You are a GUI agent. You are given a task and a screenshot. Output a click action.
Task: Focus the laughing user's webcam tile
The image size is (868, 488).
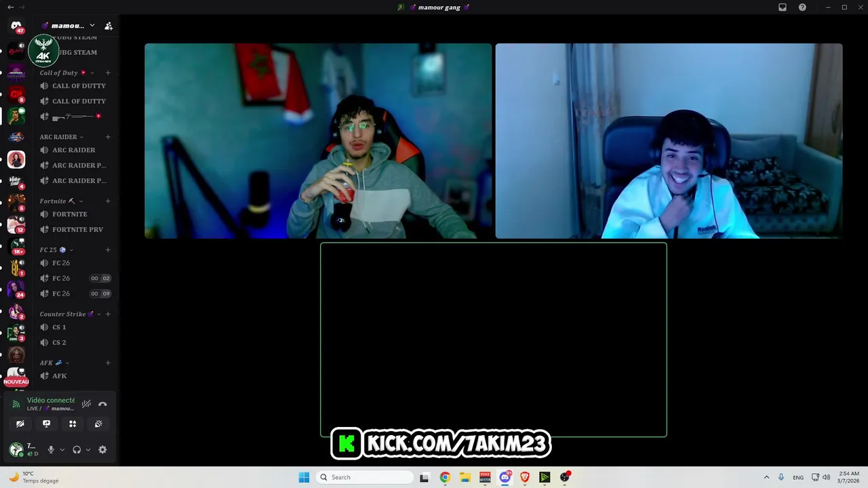point(669,141)
